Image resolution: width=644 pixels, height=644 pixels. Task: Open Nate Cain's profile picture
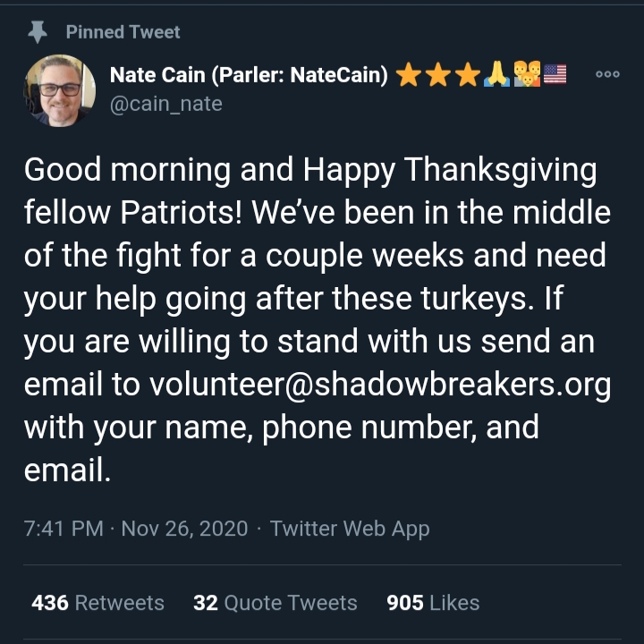coord(60,90)
